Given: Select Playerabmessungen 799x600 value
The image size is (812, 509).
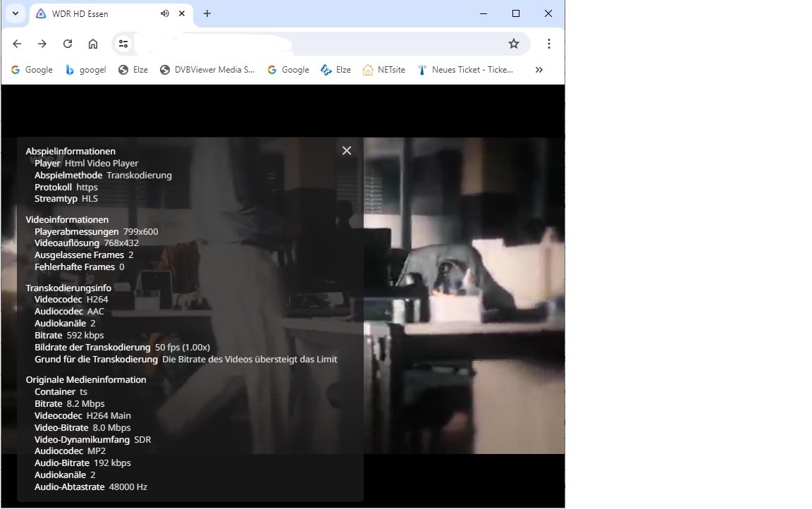Looking at the screenshot, I should coord(140,231).
